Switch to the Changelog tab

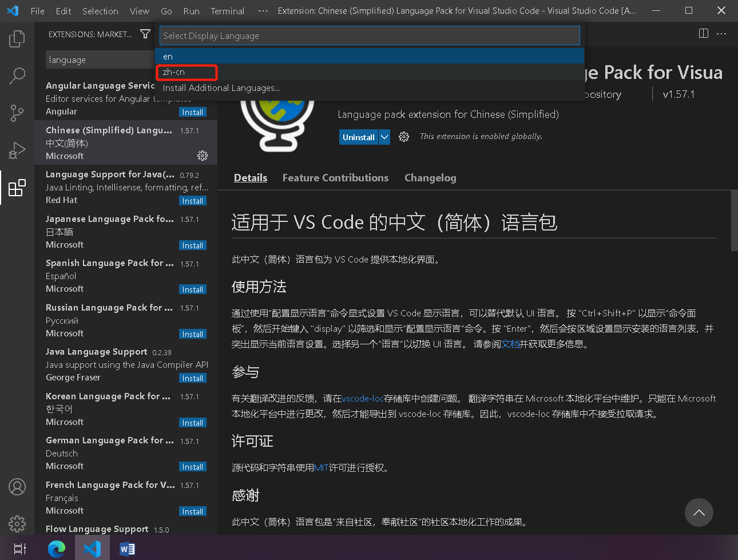pos(430,178)
